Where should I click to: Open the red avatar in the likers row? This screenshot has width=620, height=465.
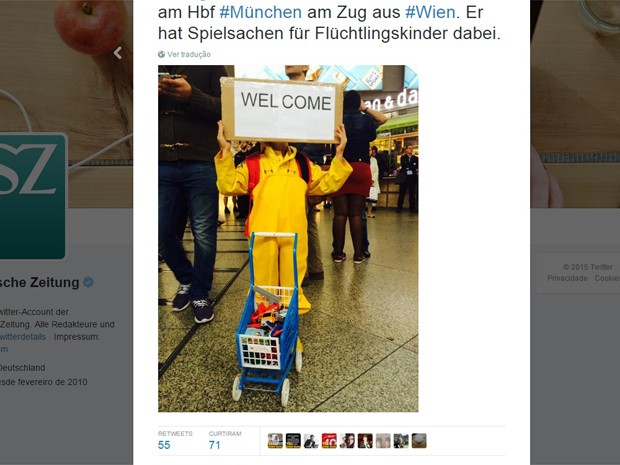[329, 441]
